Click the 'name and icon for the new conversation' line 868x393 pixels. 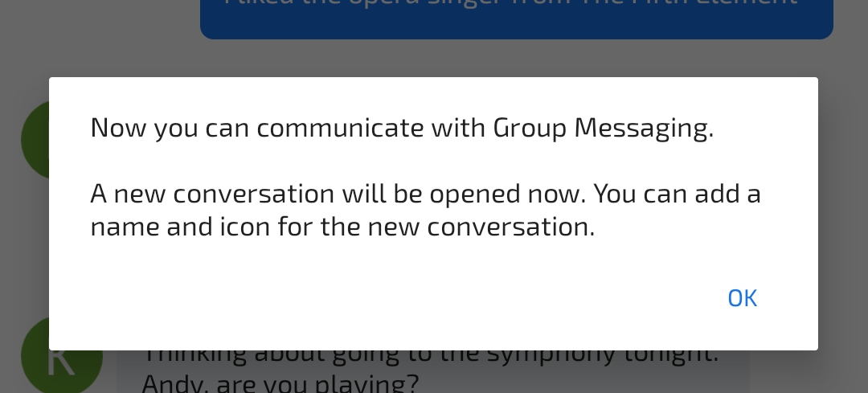click(x=342, y=227)
